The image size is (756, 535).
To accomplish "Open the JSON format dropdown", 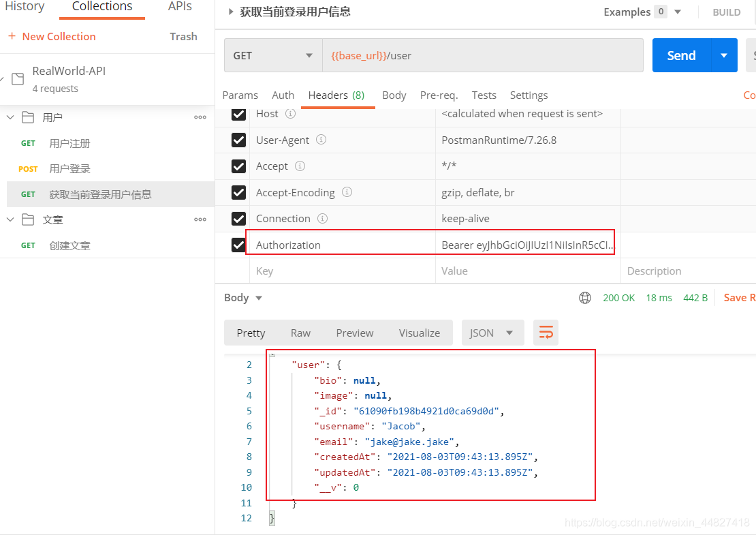I will (x=492, y=333).
